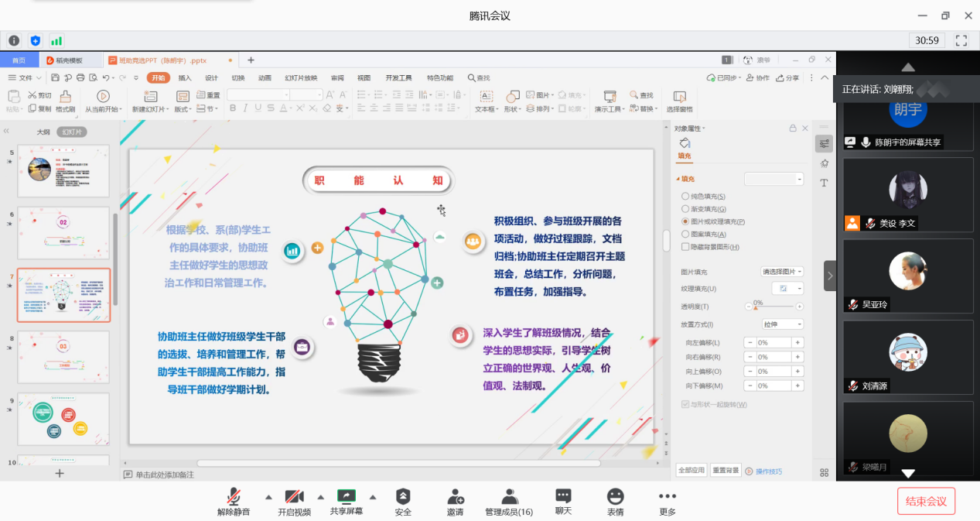Screen dimensions: 980x521
Task: Toggle Rotate with Shape (与形状一起旋转) checkbox
Action: [685, 404]
